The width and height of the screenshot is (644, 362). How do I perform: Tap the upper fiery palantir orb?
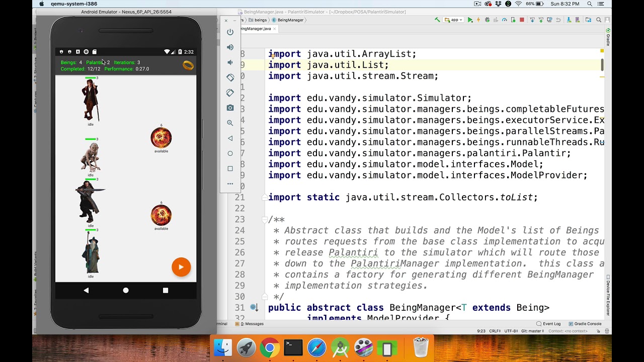tap(161, 138)
